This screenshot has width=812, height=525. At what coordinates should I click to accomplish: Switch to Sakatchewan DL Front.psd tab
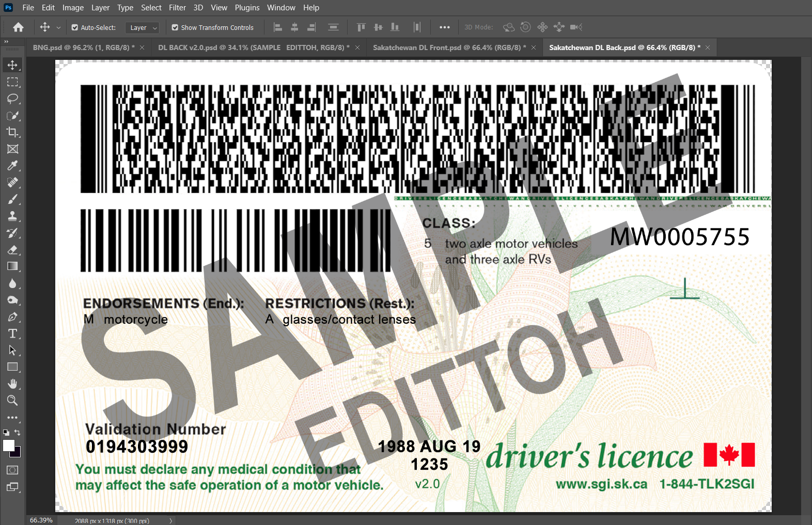(x=449, y=47)
